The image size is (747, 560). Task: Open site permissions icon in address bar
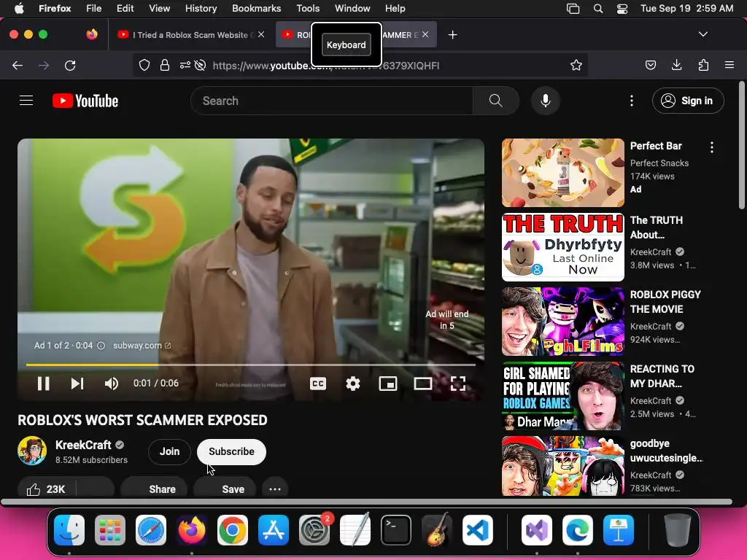(185, 65)
